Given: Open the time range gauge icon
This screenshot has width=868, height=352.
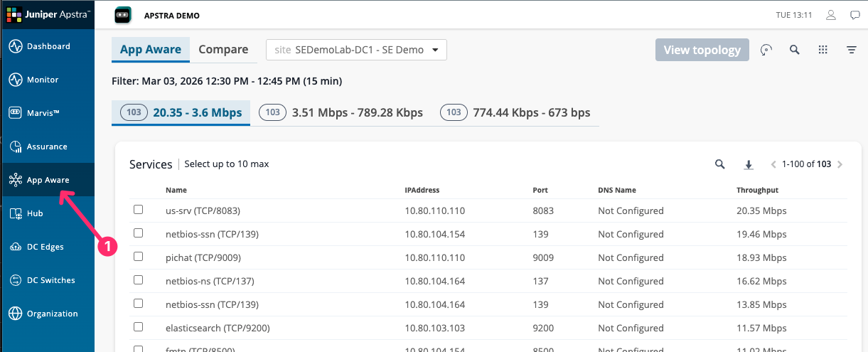Looking at the screenshot, I should click(x=766, y=50).
